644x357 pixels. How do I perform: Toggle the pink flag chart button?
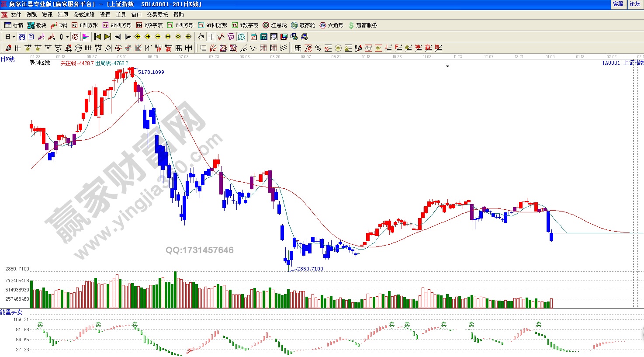pos(86,37)
